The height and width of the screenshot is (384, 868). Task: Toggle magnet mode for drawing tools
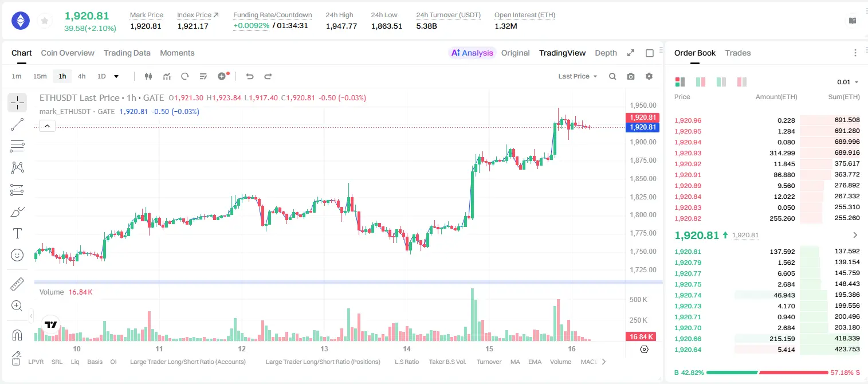17,335
